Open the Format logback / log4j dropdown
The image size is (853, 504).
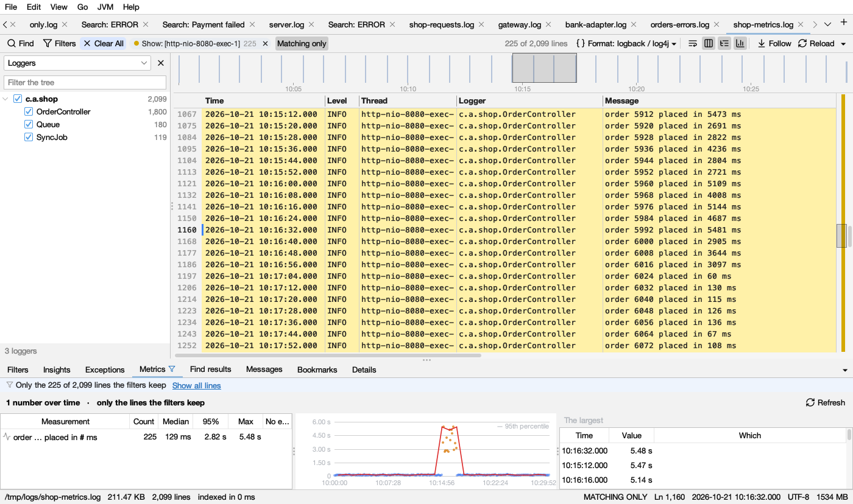click(626, 43)
